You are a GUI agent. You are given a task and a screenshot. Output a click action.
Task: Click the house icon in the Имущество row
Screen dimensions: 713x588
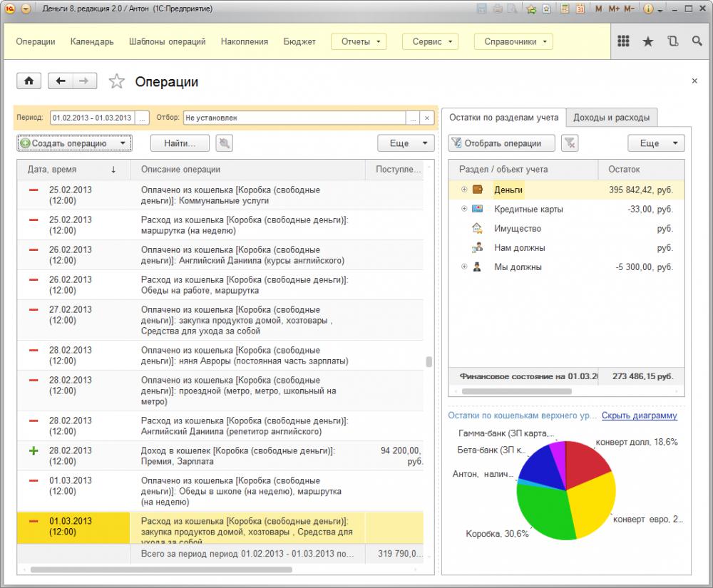click(477, 228)
